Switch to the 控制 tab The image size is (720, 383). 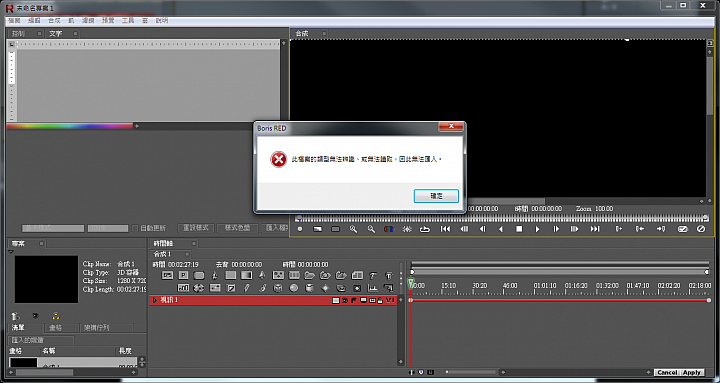click(18, 34)
